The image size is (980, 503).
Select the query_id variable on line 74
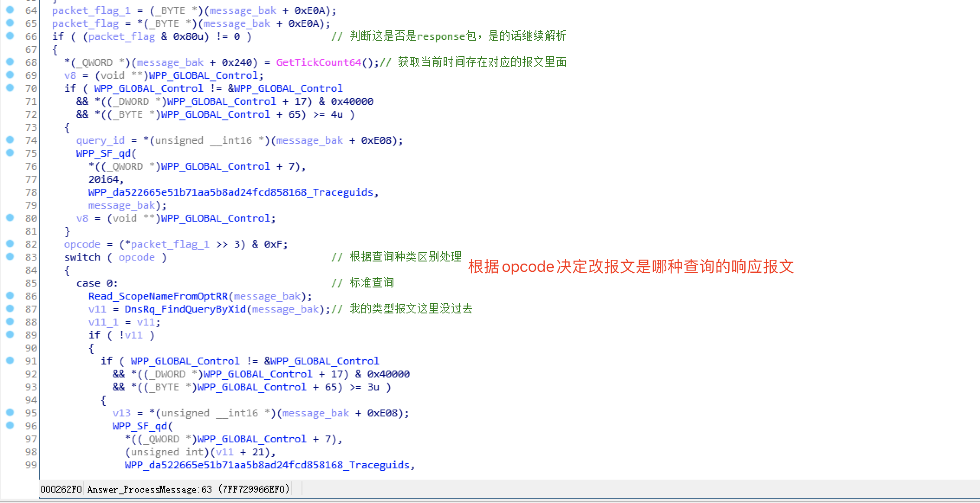click(x=100, y=140)
